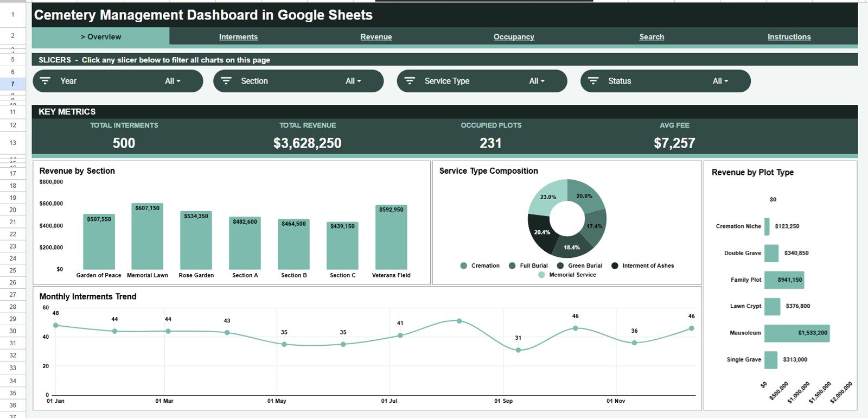Image resolution: width=868 pixels, height=418 pixels.
Task: Click the 'Service Type Composition' chart title
Action: 489,171
